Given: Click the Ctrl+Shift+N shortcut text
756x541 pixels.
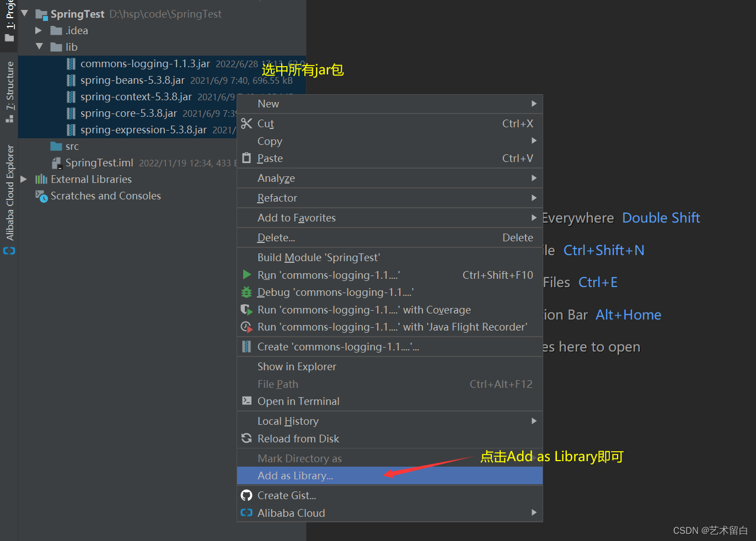Looking at the screenshot, I should tap(604, 251).
